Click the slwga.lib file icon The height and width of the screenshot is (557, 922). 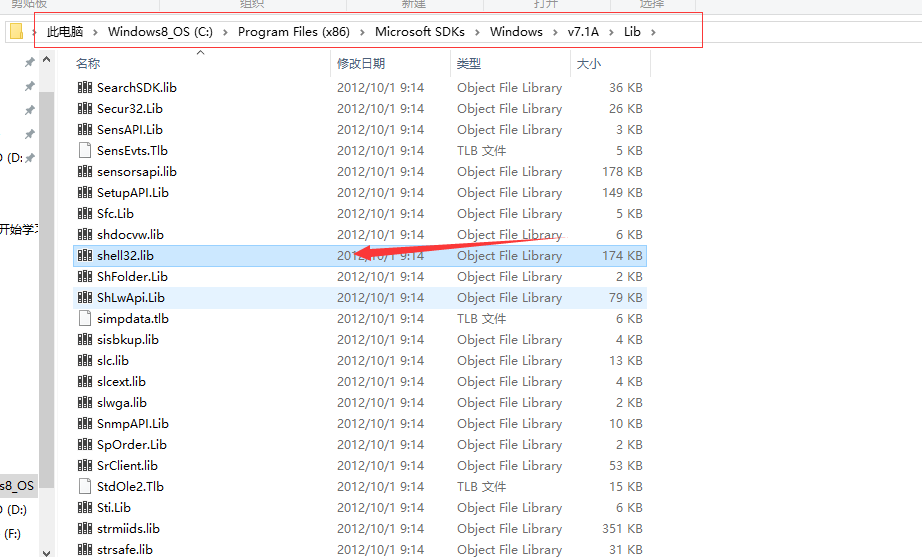click(85, 402)
